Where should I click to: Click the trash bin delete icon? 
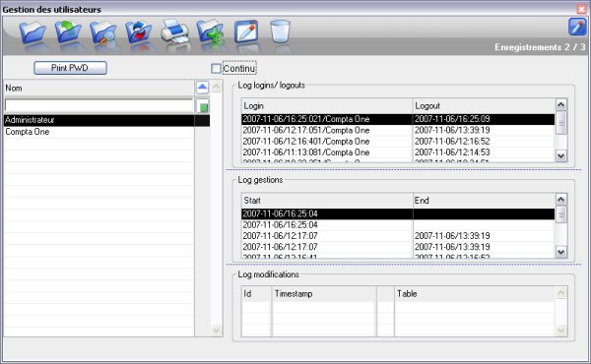[x=280, y=31]
